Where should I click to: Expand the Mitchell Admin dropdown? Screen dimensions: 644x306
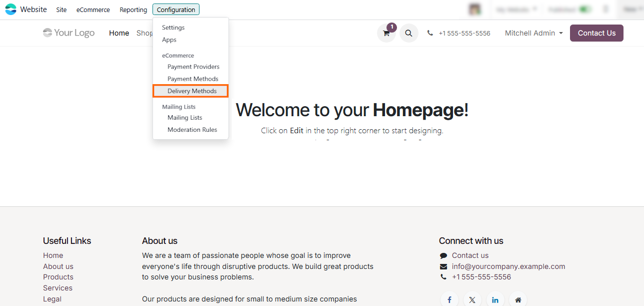point(533,33)
